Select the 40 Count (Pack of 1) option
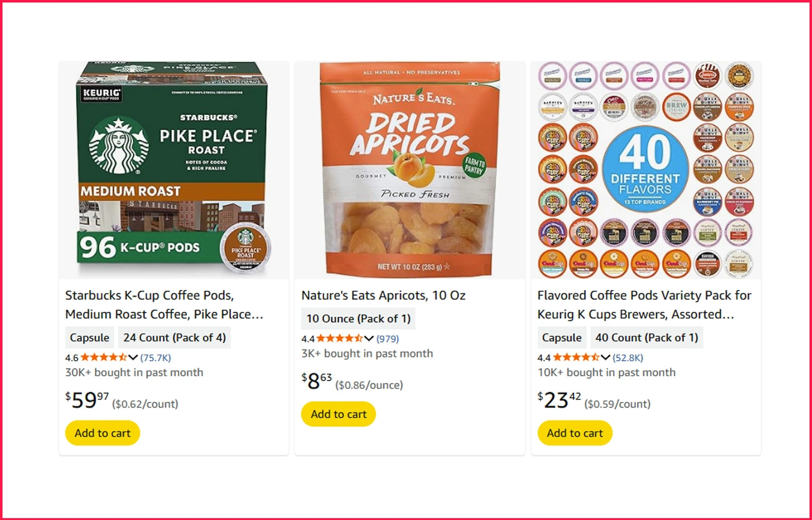 646,337
